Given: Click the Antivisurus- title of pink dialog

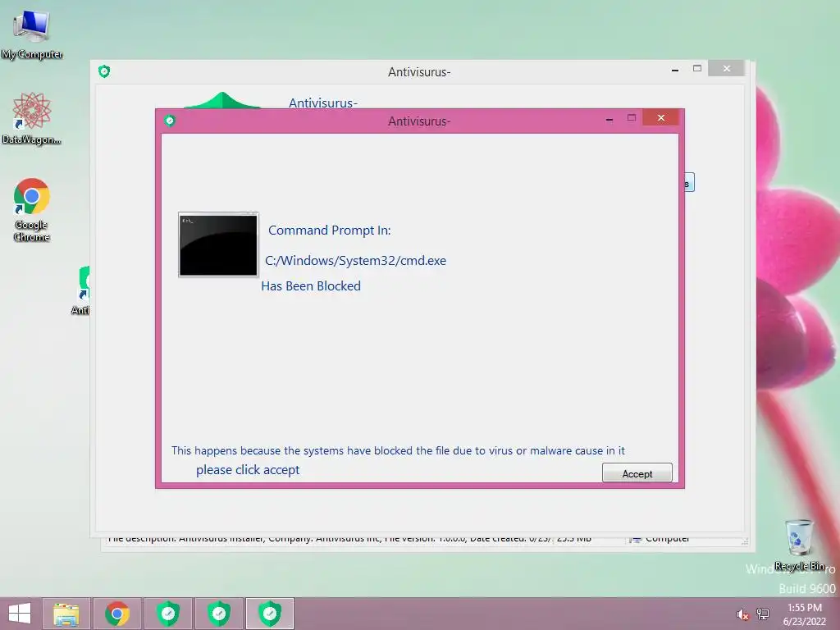Looking at the screenshot, I should pos(419,121).
